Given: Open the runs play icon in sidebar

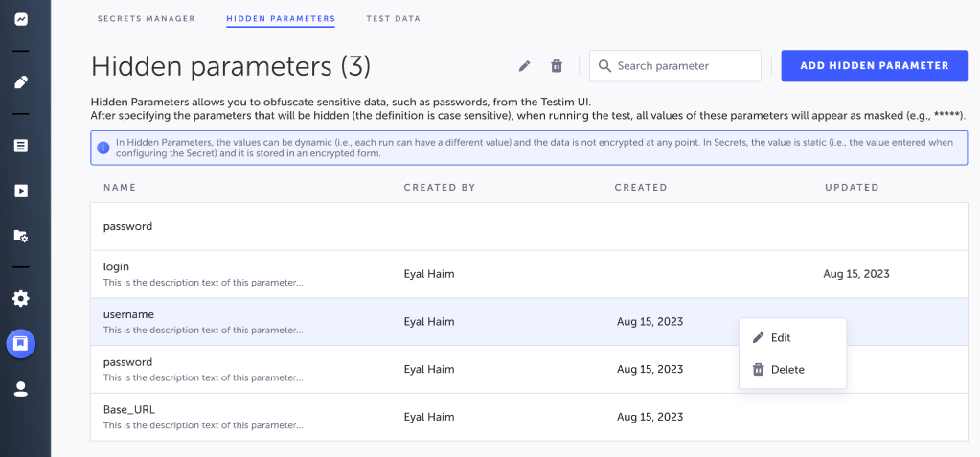Looking at the screenshot, I should coord(21,191).
